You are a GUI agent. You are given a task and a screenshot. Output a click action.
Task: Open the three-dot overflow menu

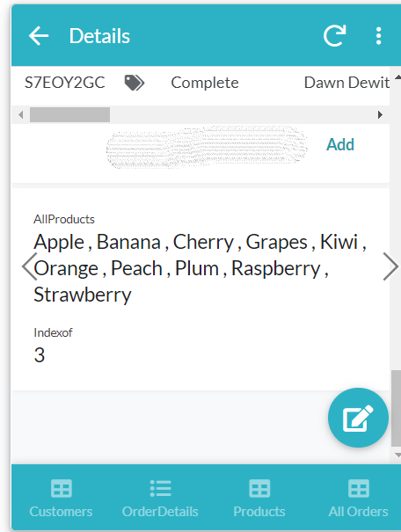[379, 36]
